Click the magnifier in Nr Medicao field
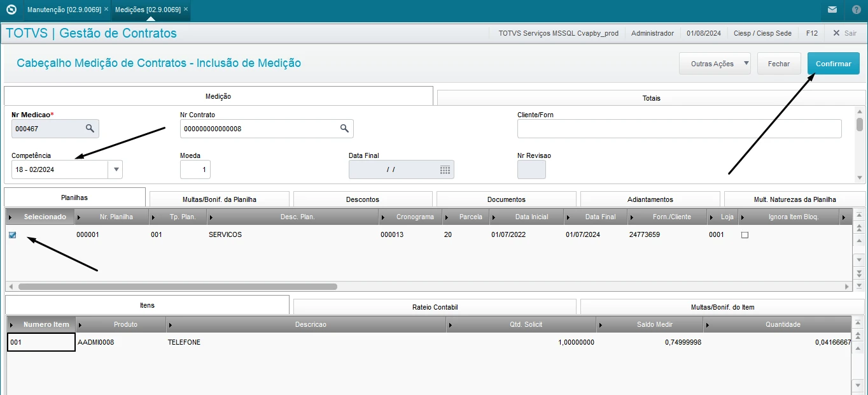 pos(90,129)
